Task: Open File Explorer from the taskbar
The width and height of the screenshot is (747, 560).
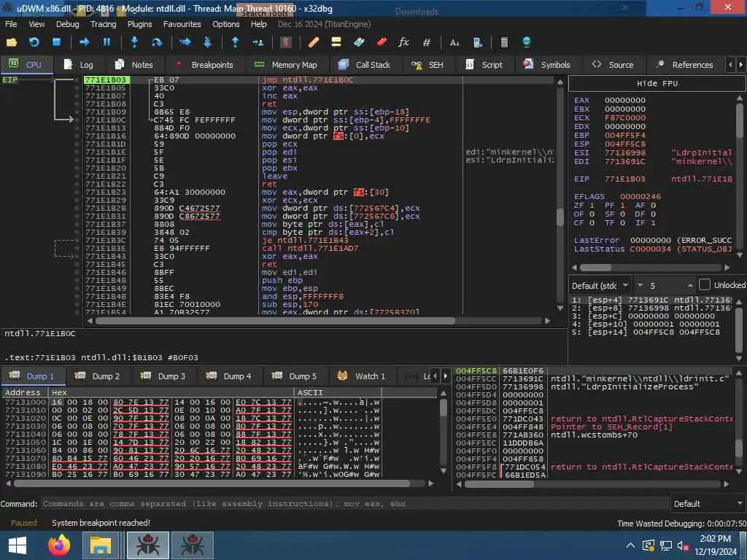Action: click(101, 545)
